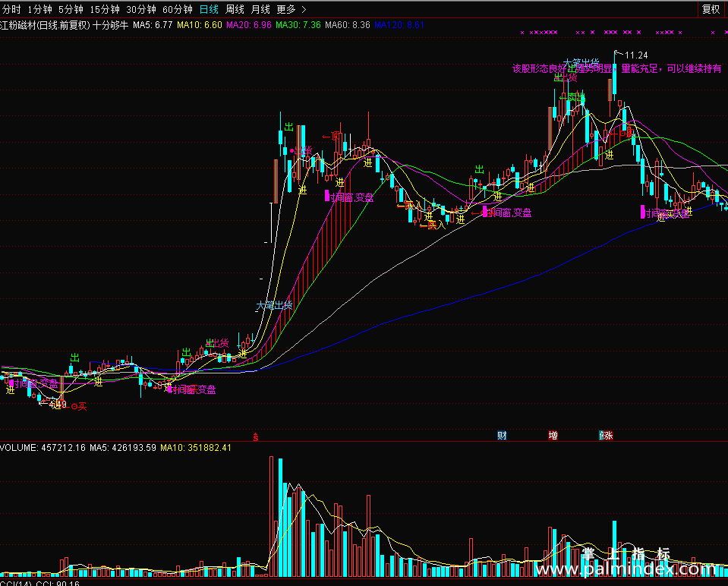Click the CCI(14) indicator label
This screenshot has height=586, width=728.
16,584
